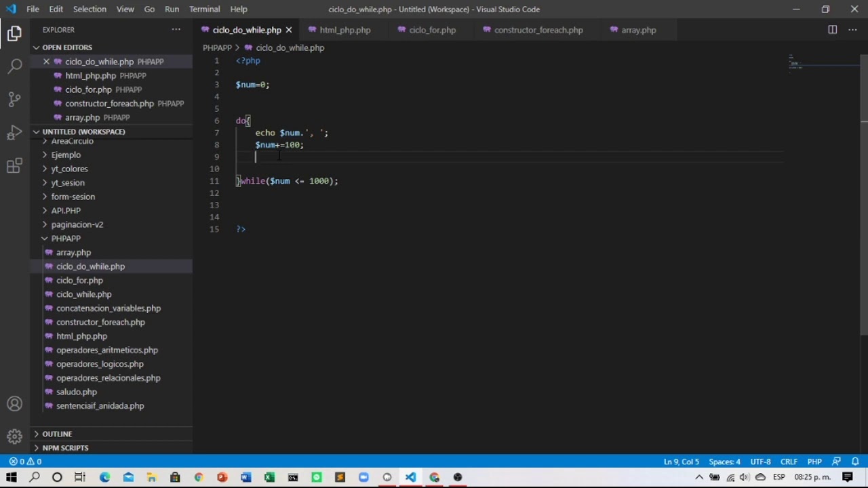Viewport: 868px width, 488px height.
Task: Expand the Ejemplo folder
Action: 66,155
